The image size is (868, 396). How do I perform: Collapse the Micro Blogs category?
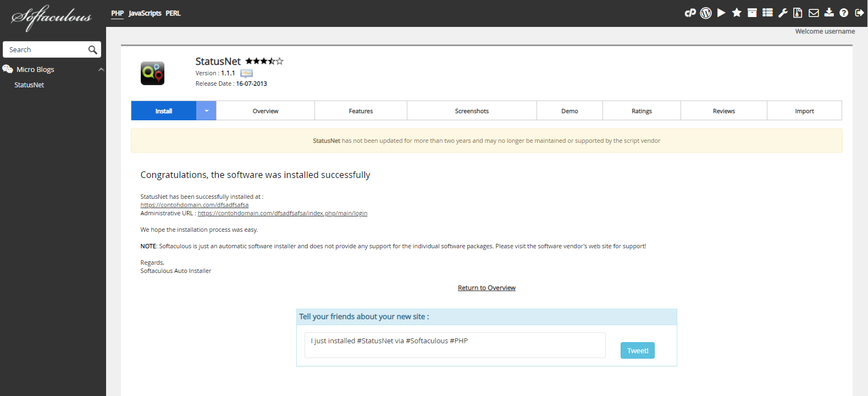(101, 70)
